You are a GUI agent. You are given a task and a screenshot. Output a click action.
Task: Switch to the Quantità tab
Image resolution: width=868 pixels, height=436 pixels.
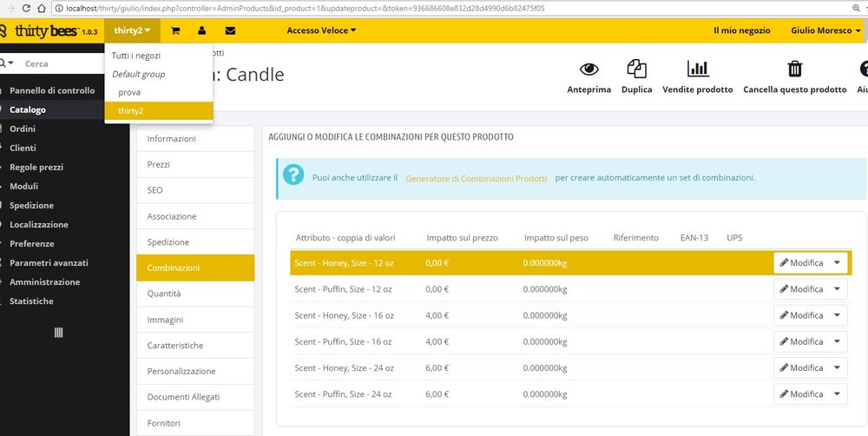pyautogui.click(x=164, y=294)
